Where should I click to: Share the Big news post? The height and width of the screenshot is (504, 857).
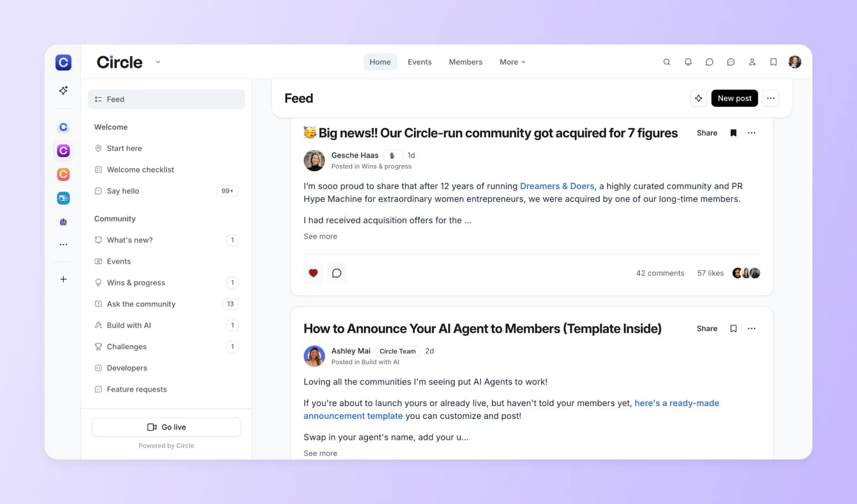707,133
